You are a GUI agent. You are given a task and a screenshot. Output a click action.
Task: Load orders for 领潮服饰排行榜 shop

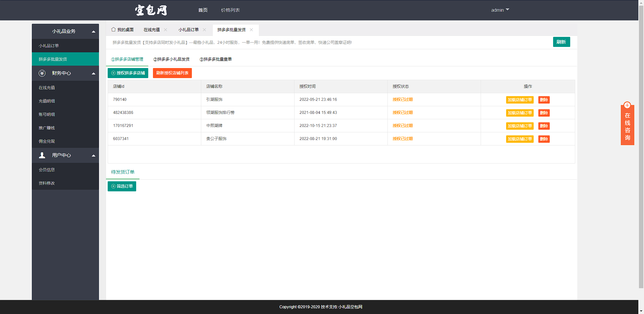coord(520,113)
